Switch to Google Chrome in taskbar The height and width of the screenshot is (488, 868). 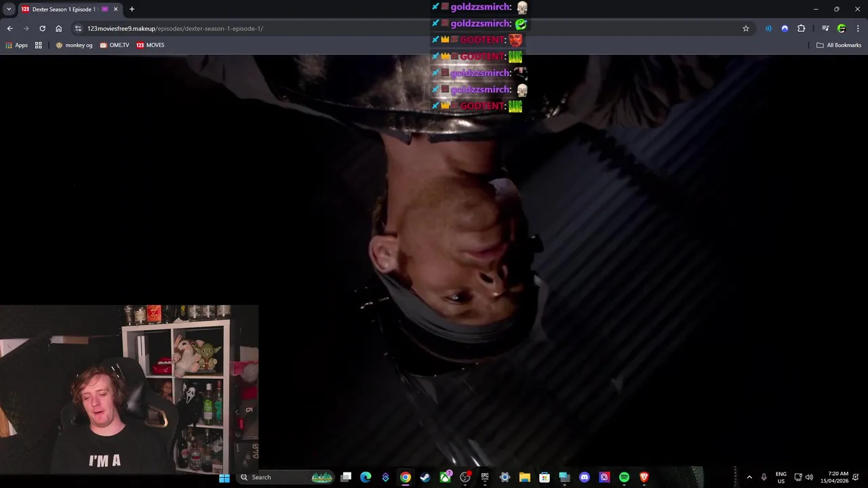point(405,477)
